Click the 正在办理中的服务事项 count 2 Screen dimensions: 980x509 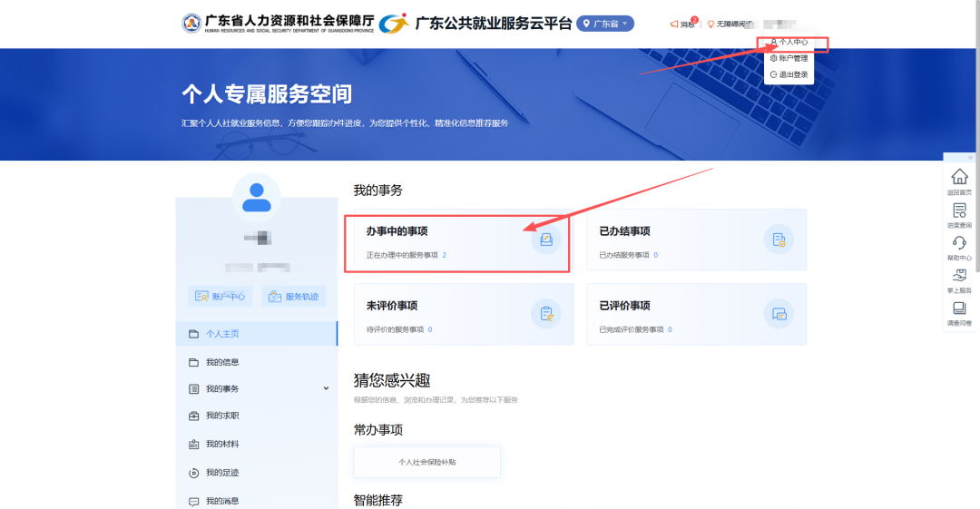445,255
